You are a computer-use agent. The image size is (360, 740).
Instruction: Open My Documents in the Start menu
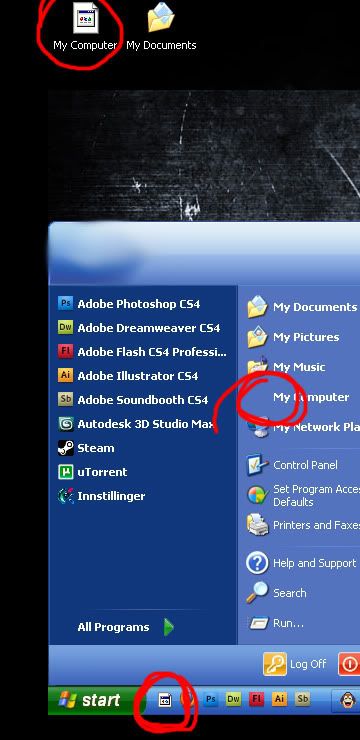[301, 307]
